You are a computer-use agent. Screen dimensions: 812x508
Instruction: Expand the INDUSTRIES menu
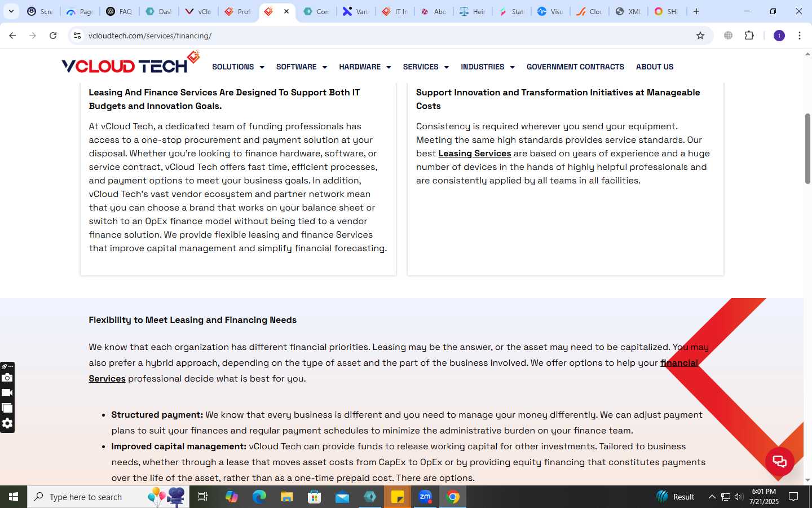pyautogui.click(x=488, y=67)
